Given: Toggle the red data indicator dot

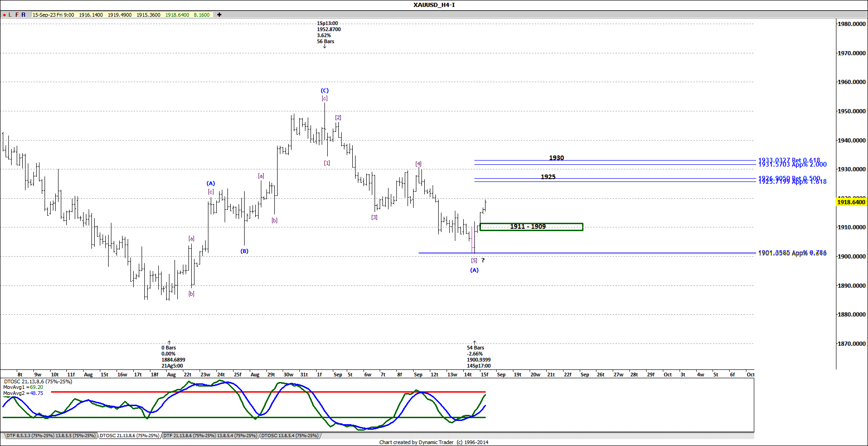Looking at the screenshot, I should (4, 14).
